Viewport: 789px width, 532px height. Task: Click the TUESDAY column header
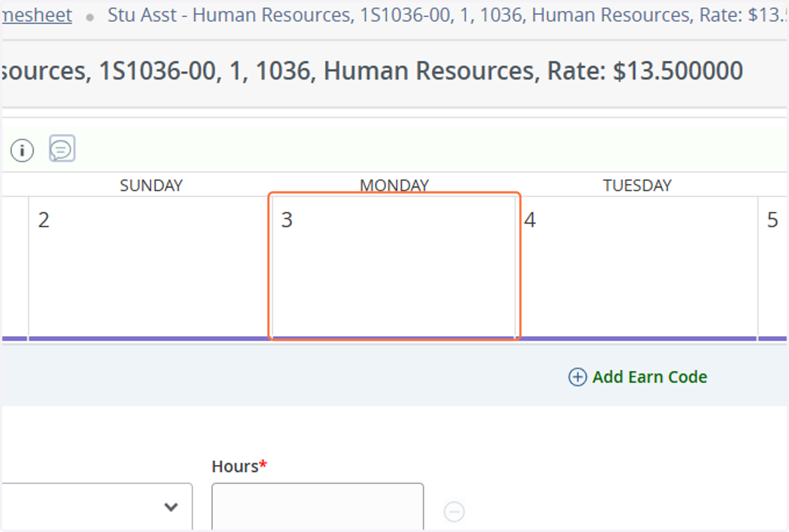(x=638, y=185)
